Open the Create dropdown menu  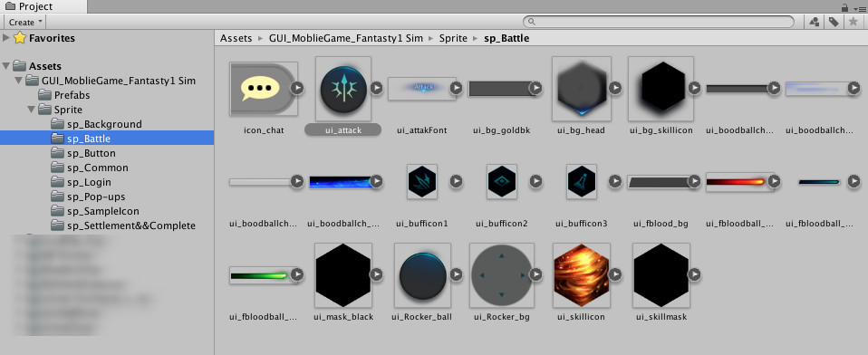(25, 22)
